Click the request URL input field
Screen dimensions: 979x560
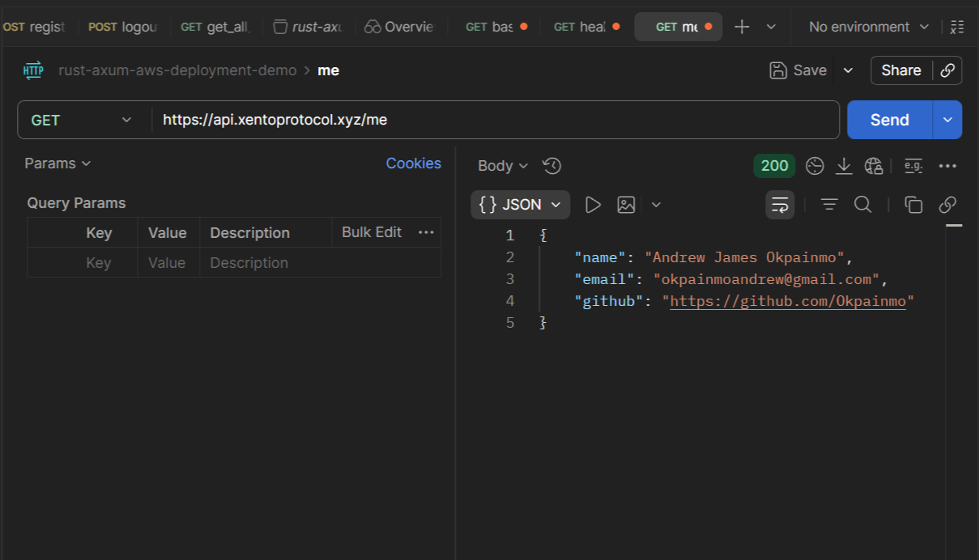495,120
